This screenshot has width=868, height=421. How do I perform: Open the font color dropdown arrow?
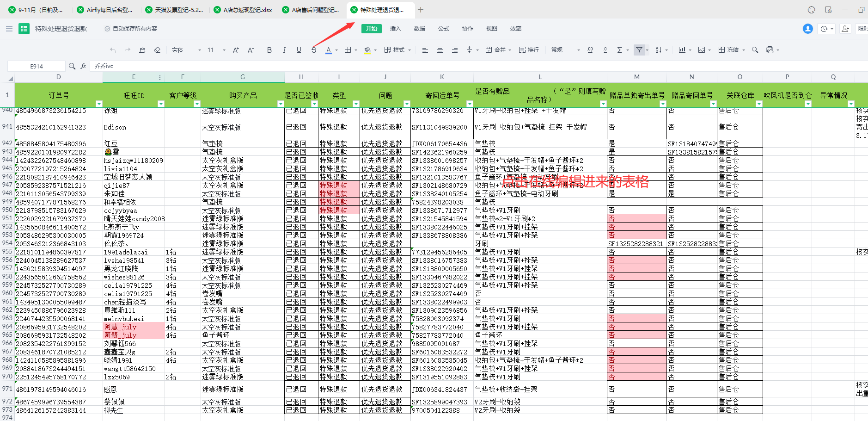pyautogui.click(x=336, y=50)
